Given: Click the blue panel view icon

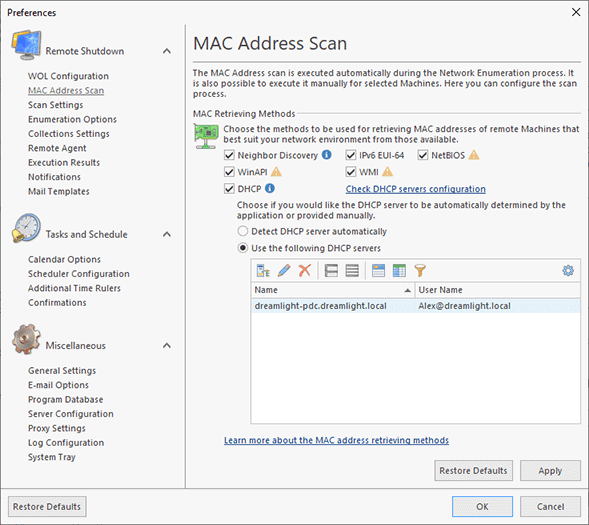Looking at the screenshot, I should pos(378,270).
